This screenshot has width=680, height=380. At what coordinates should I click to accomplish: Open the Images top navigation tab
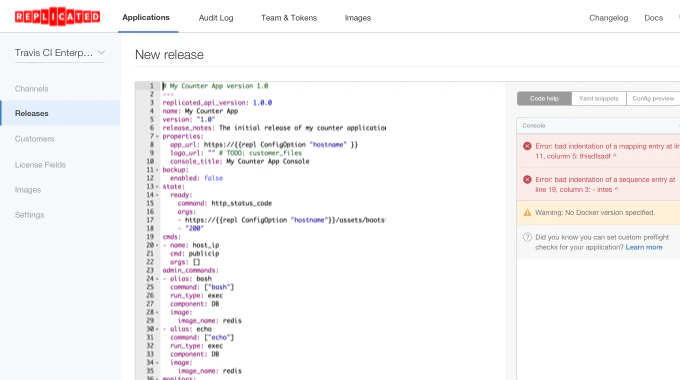coord(358,18)
